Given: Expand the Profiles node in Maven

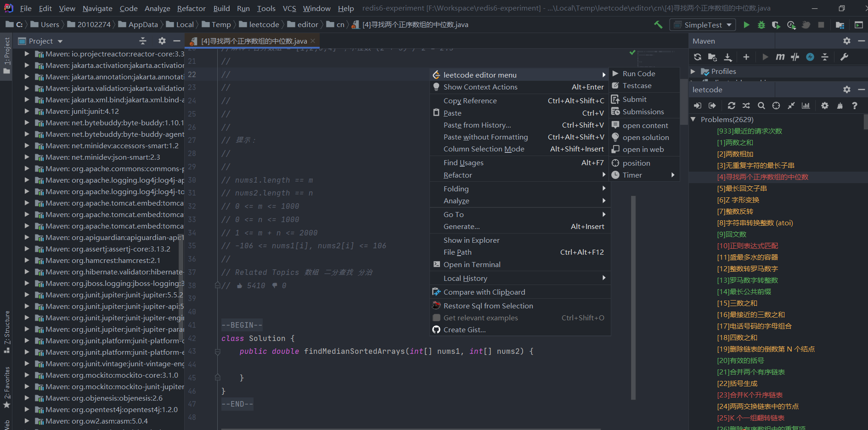Looking at the screenshot, I should 693,72.
